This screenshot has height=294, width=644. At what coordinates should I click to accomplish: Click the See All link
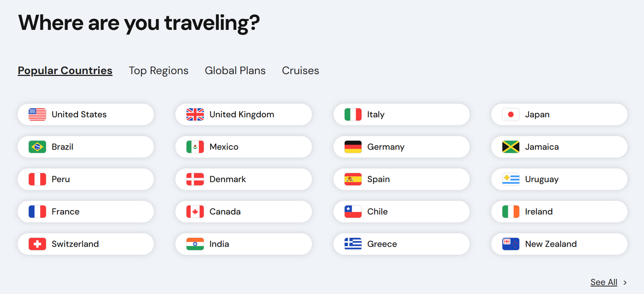tap(604, 282)
